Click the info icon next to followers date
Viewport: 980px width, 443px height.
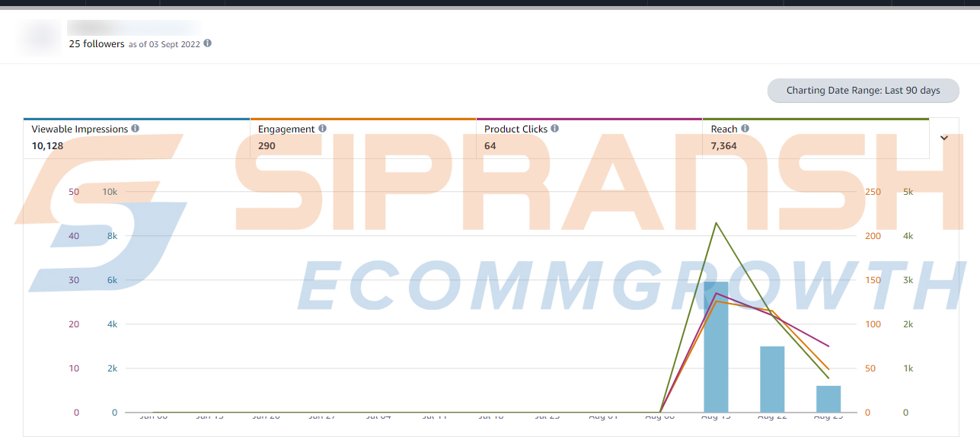point(208,43)
